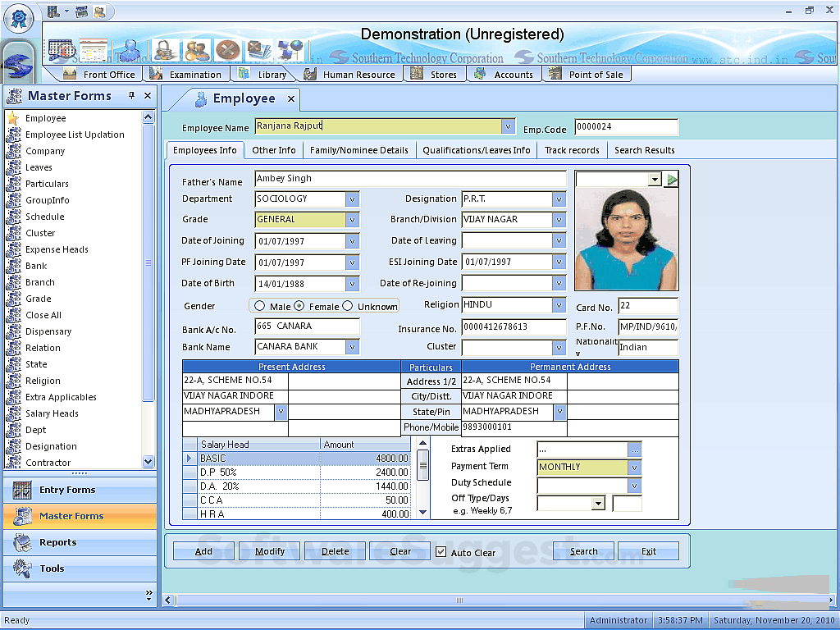Switch to the Family/Nominee Details tab
Viewport: 840px width, 630px height.
[358, 150]
